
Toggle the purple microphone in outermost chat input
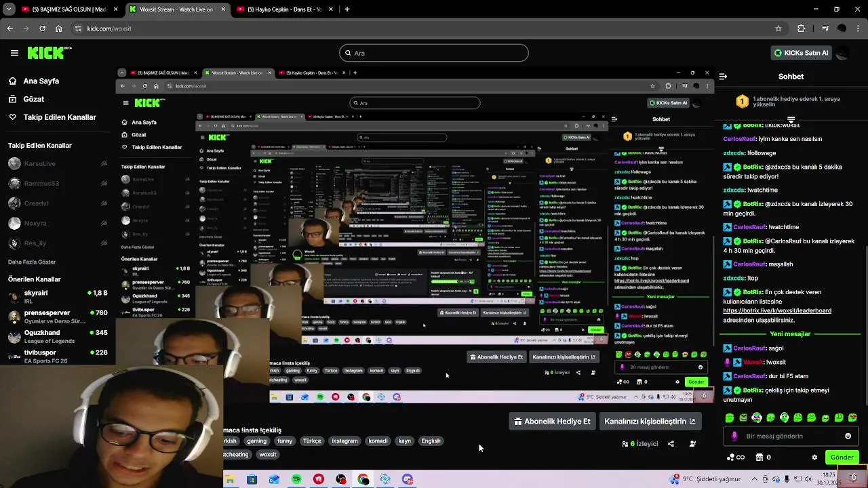coord(734,436)
